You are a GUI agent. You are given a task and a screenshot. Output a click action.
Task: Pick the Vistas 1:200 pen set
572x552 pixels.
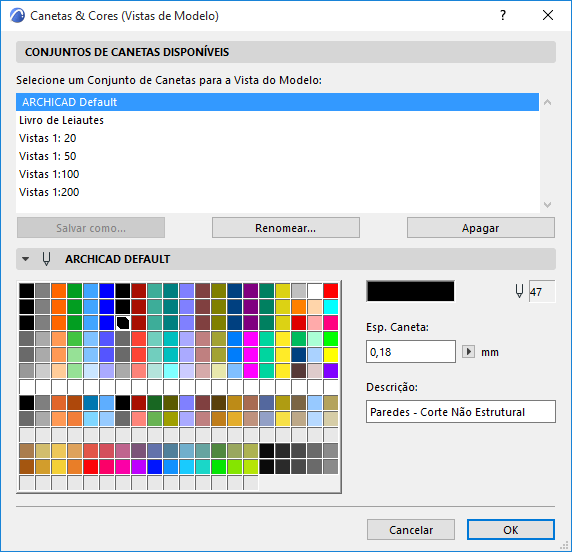coord(277,192)
